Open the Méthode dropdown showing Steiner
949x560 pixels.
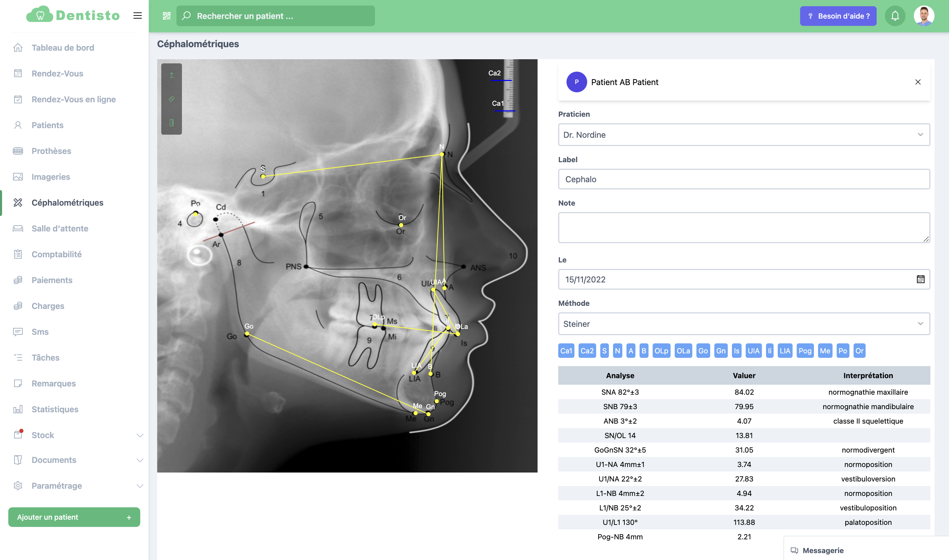pos(744,324)
